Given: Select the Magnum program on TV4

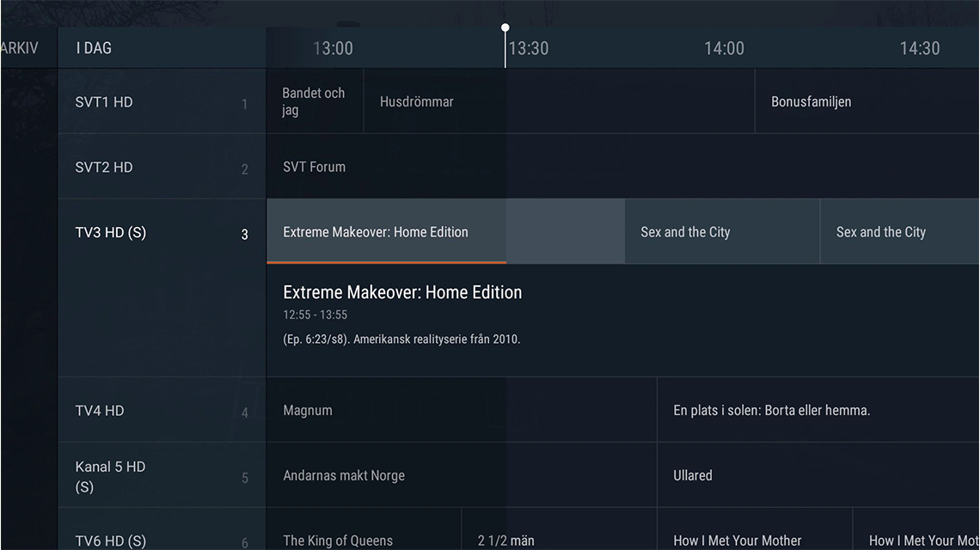Looking at the screenshot, I should tap(461, 411).
